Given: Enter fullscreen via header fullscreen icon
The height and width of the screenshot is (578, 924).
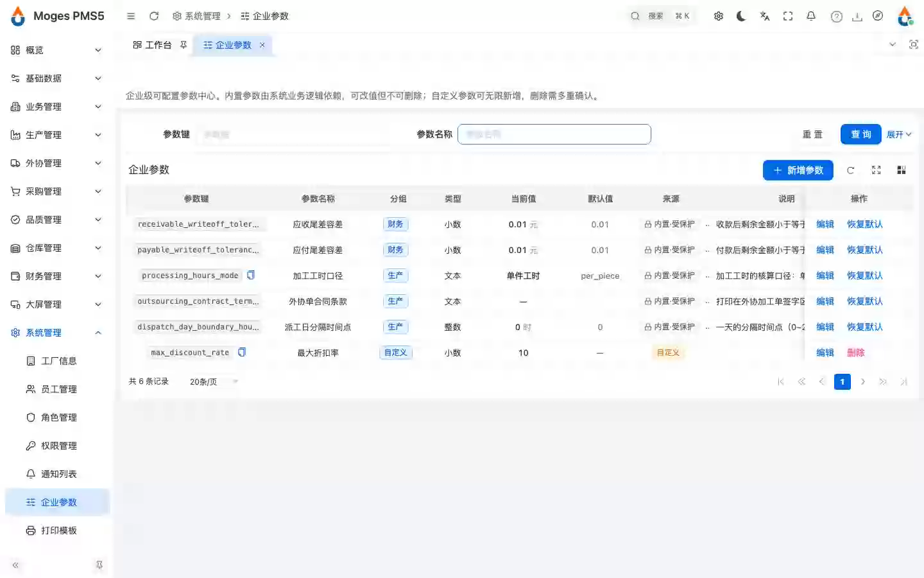Looking at the screenshot, I should pyautogui.click(x=788, y=16).
